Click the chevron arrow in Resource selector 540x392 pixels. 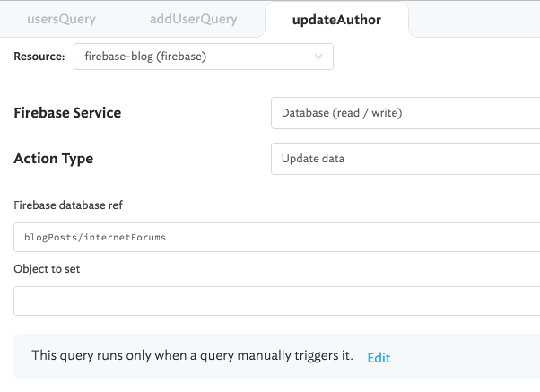318,57
